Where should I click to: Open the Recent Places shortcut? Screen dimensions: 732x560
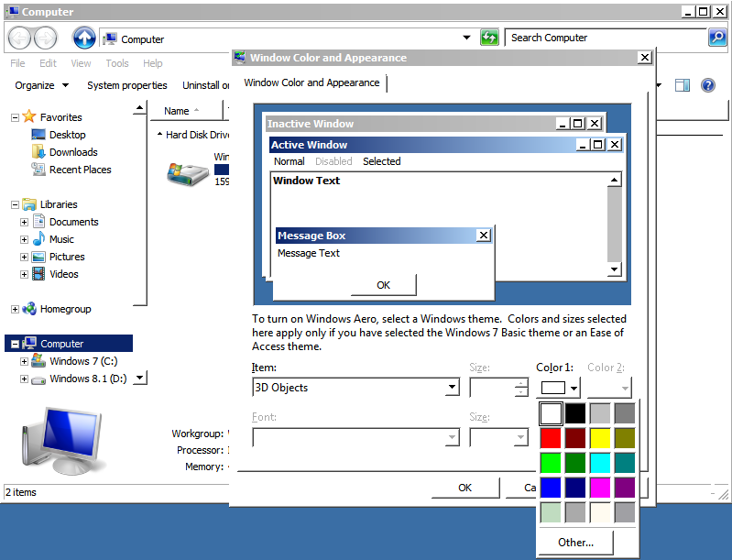80,170
